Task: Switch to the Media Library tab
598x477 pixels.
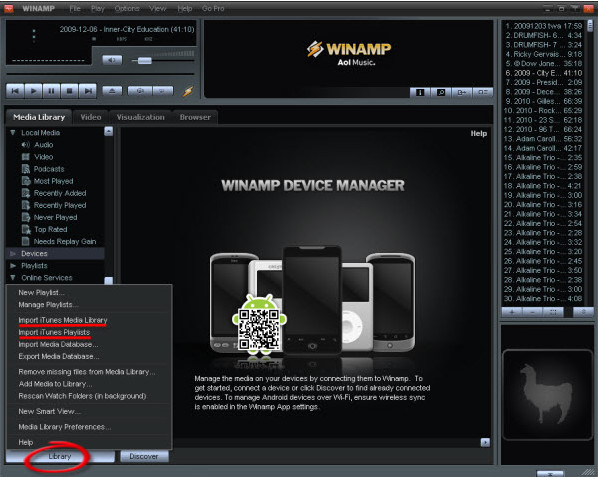Action: click(x=39, y=117)
